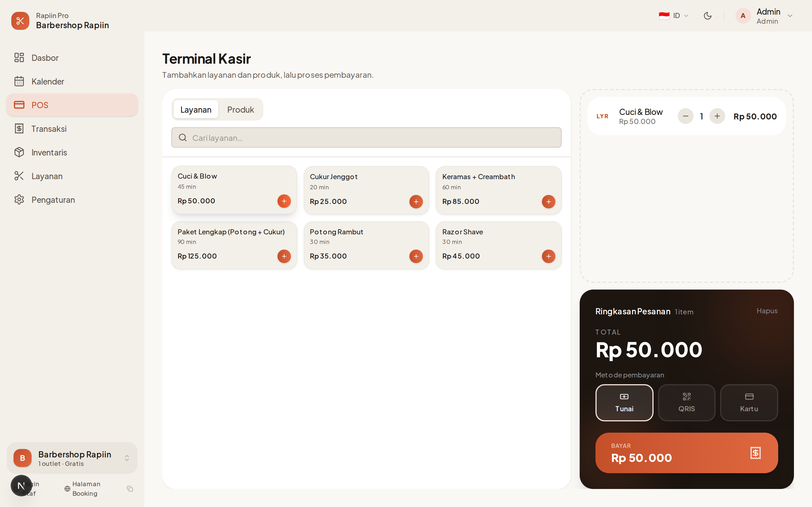Add Paket Lengkap service plus icon
This screenshot has width=812, height=507.
[x=284, y=256]
